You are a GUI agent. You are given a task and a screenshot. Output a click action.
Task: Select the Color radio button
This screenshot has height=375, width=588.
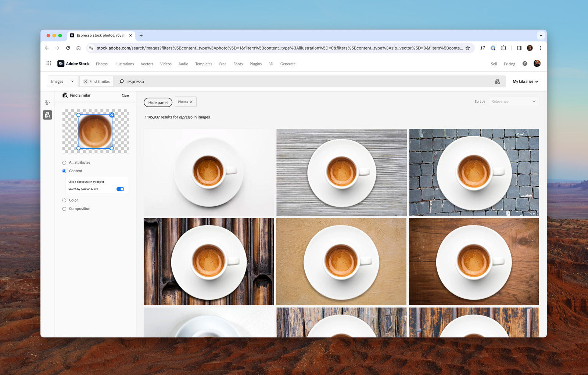coord(64,201)
